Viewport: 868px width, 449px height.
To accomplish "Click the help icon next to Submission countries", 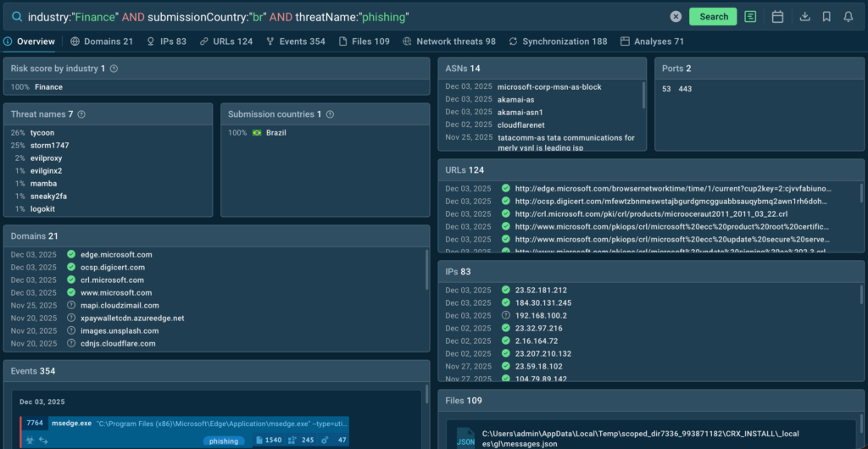I will (x=330, y=114).
